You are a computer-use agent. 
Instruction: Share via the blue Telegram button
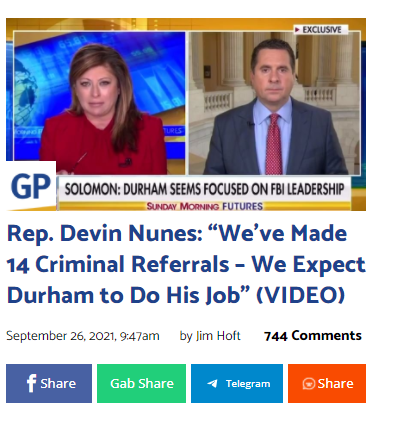point(237,383)
